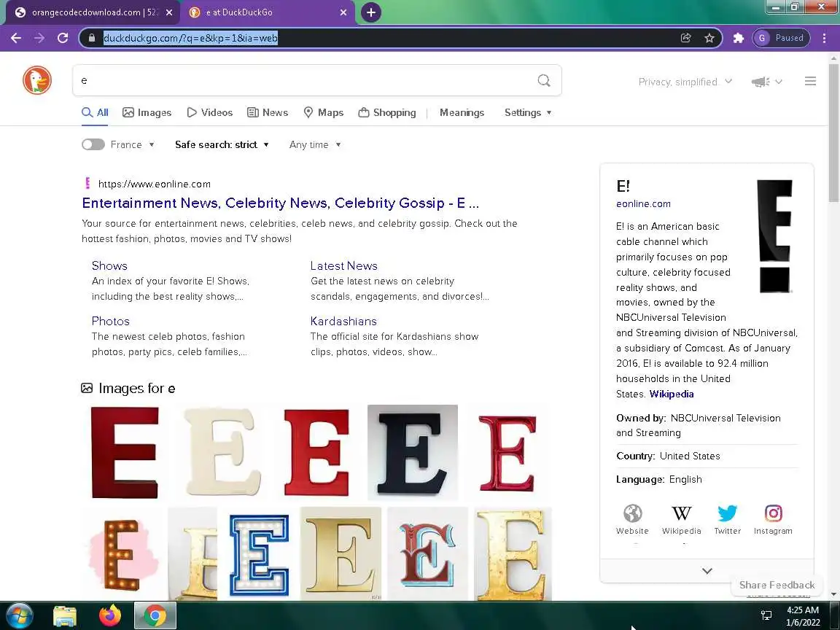Switch to the Videos tab
The height and width of the screenshot is (630, 840).
pyautogui.click(x=209, y=112)
